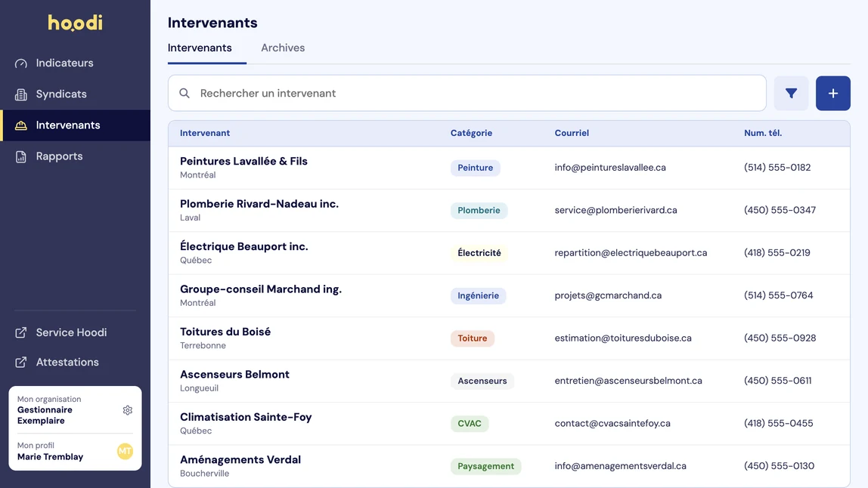This screenshot has height=488, width=868.
Task: Click the MT profile avatar
Action: [125, 452]
